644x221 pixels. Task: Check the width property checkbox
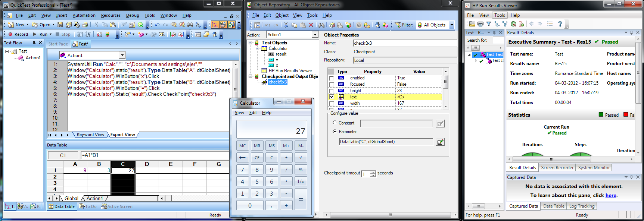(332, 103)
